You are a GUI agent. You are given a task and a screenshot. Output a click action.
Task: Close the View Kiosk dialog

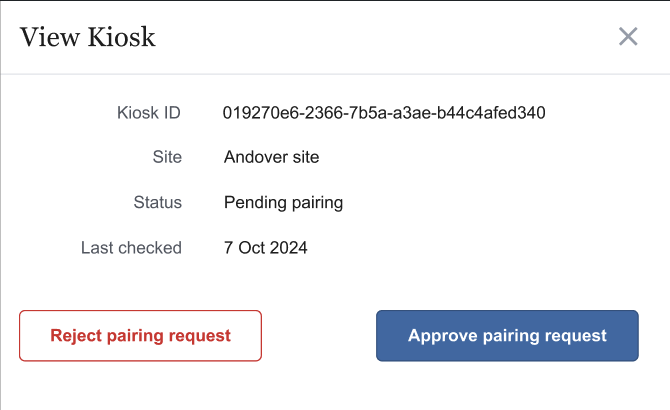tap(628, 37)
